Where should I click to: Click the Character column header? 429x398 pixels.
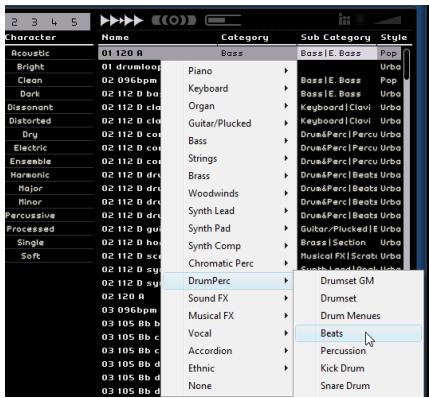coord(31,37)
